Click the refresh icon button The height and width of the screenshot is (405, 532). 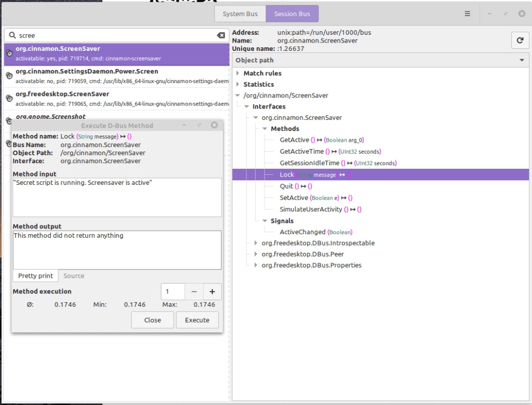[520, 40]
